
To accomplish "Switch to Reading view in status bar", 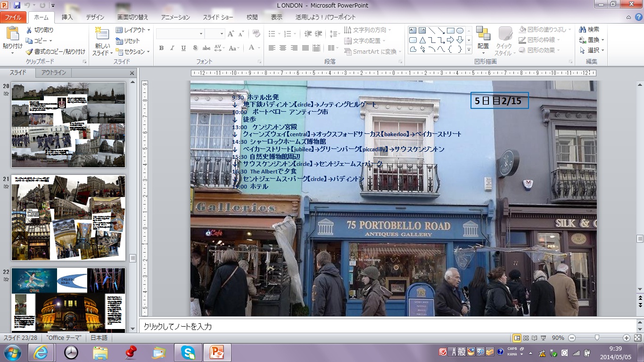I will click(535, 338).
